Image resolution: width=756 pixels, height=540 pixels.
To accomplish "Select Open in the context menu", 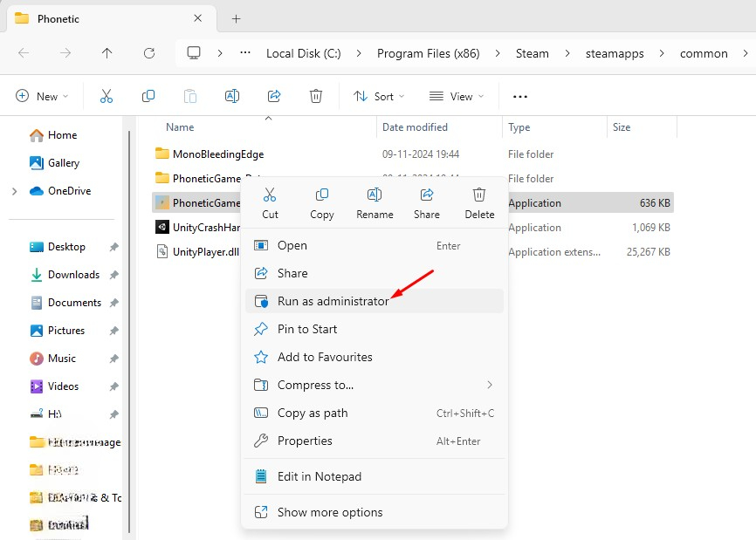I will coord(375,246).
